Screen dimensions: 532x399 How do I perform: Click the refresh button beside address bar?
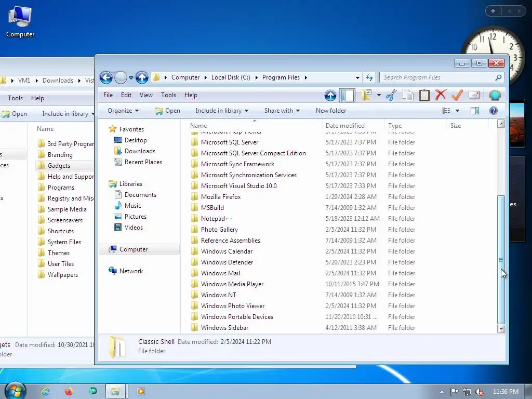(x=369, y=78)
